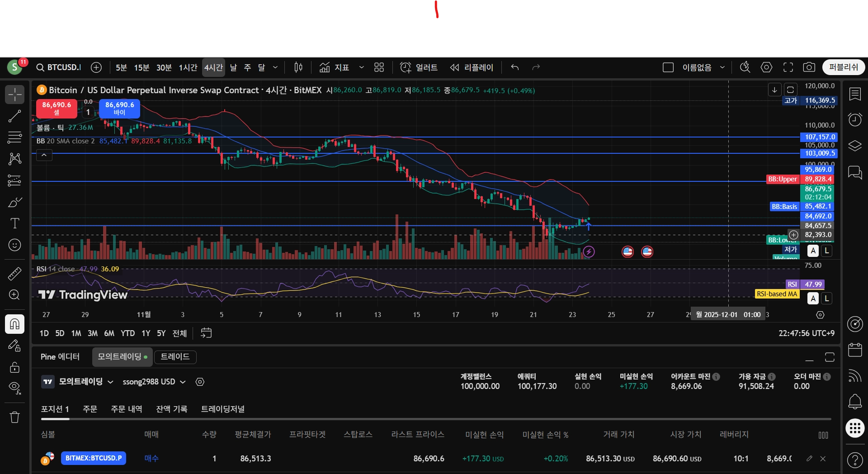Click the camera snapshot icon
This screenshot has width=868, height=474.
tap(809, 67)
